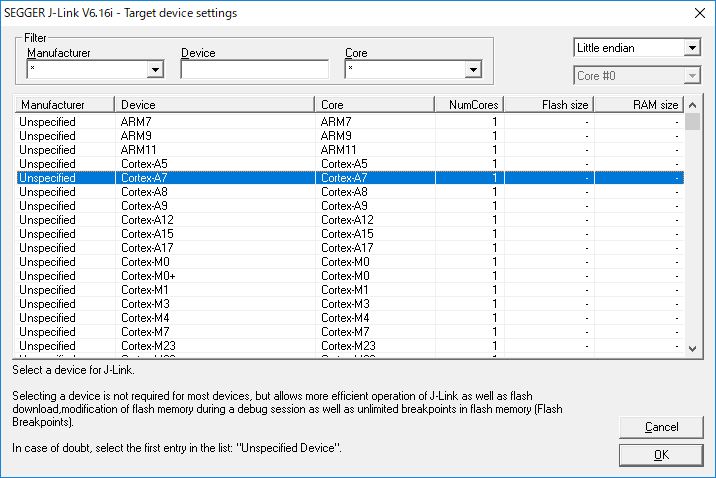Click the scroll up arrow of device list
The width and height of the screenshot is (716, 478).
692,105
